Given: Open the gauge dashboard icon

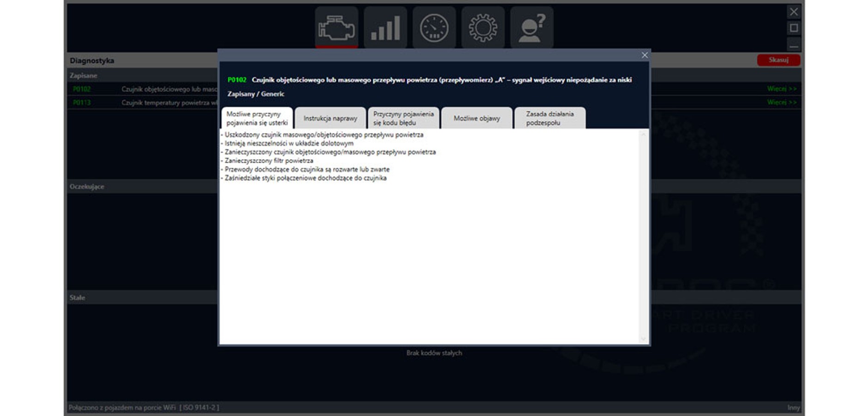Looking at the screenshot, I should coord(434,28).
